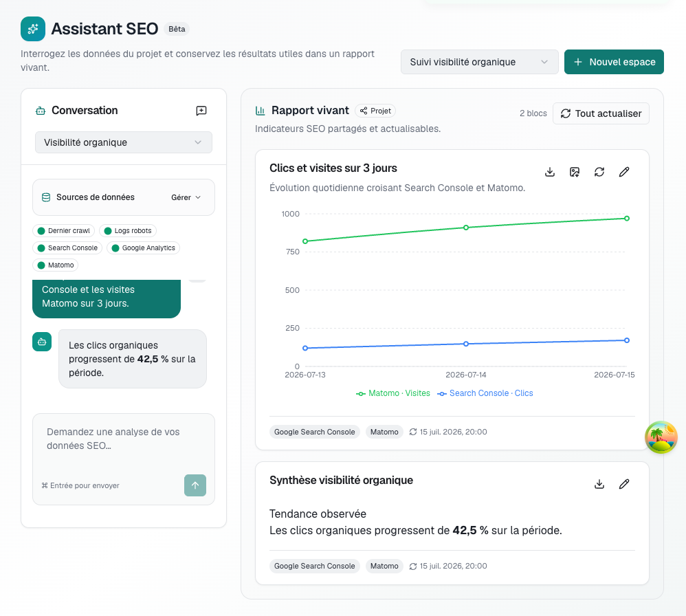The image size is (686, 616).
Task: Click the chart timestamp "15 juil. 2026, 20:00"
Action: 453,432
